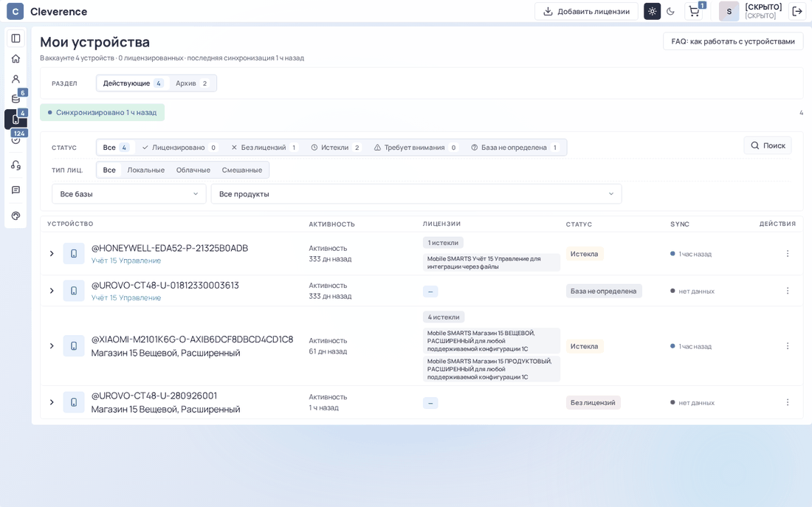Open the shopping cart

point(694,11)
